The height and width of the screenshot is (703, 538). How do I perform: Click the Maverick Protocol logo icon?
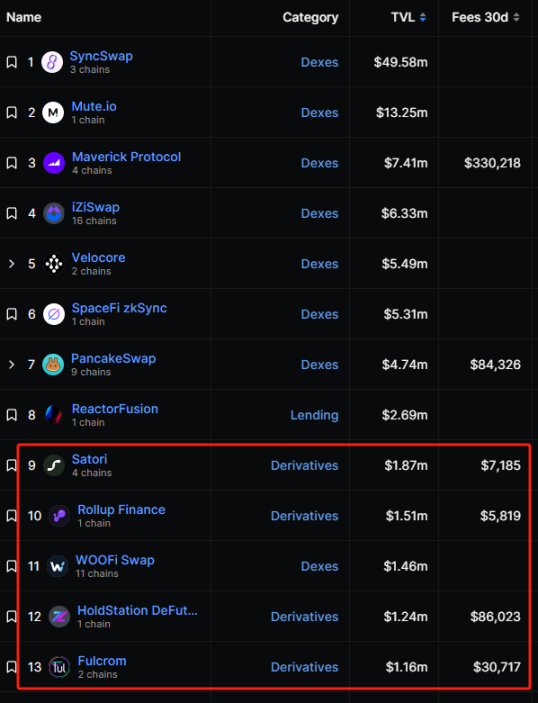tap(54, 163)
